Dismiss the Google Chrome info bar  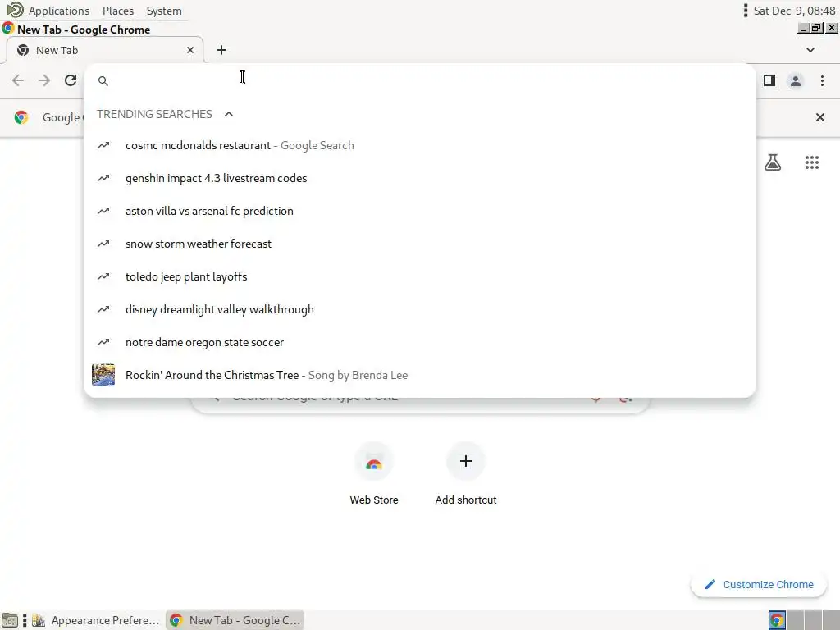tap(820, 117)
